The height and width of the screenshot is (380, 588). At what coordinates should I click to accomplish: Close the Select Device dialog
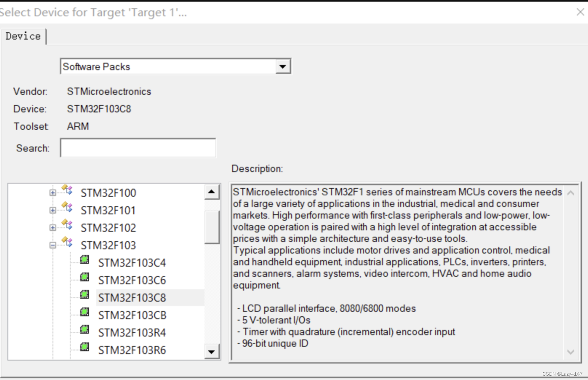click(580, 12)
